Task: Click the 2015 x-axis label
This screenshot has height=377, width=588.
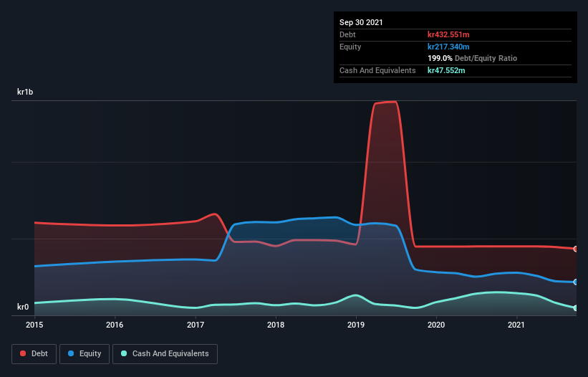Action: click(x=34, y=325)
